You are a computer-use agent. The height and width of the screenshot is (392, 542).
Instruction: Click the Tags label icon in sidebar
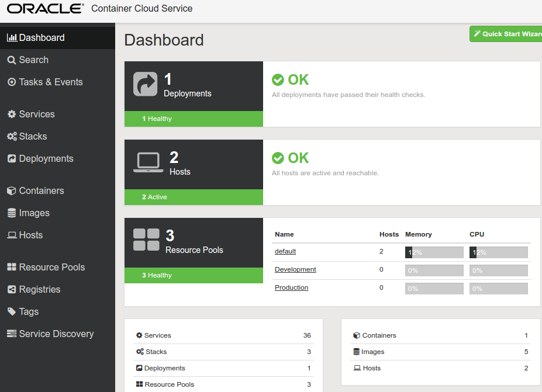click(12, 311)
